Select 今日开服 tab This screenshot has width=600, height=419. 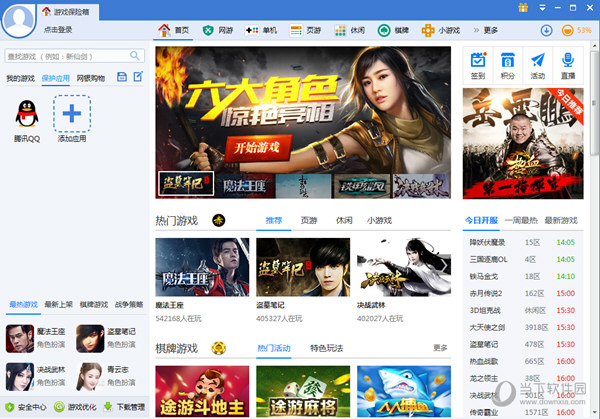(481, 220)
